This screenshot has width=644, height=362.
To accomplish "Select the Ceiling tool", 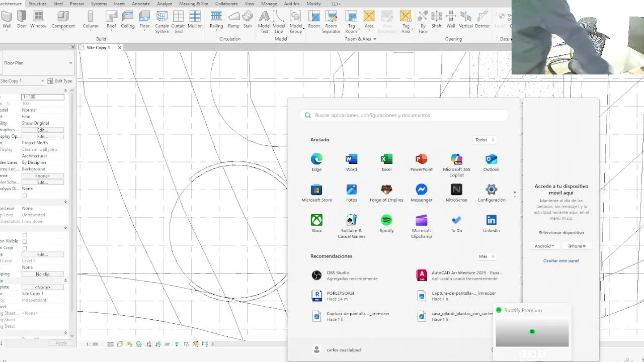I will [x=128, y=20].
